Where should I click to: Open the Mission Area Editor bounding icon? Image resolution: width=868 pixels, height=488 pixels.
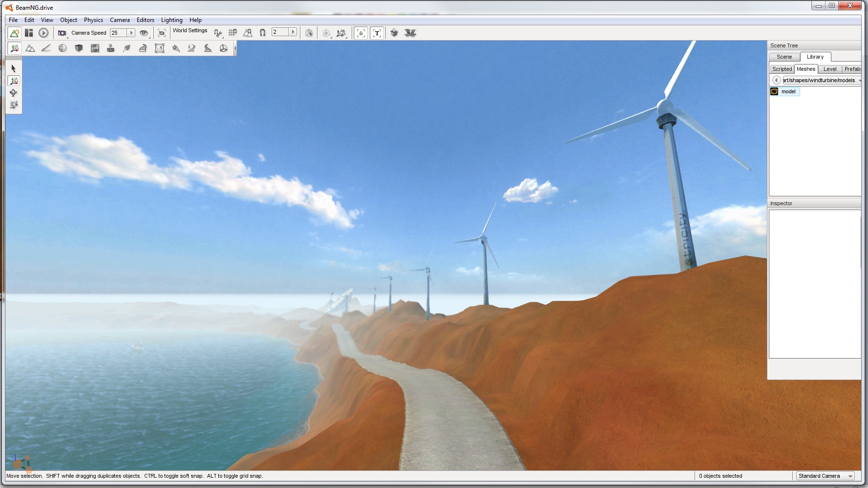pyautogui.click(x=159, y=48)
